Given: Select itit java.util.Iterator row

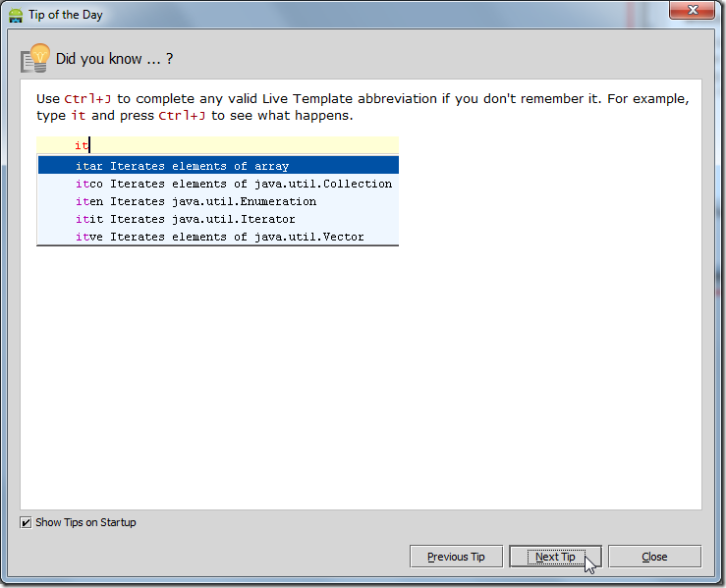Looking at the screenshot, I should click(x=218, y=219).
